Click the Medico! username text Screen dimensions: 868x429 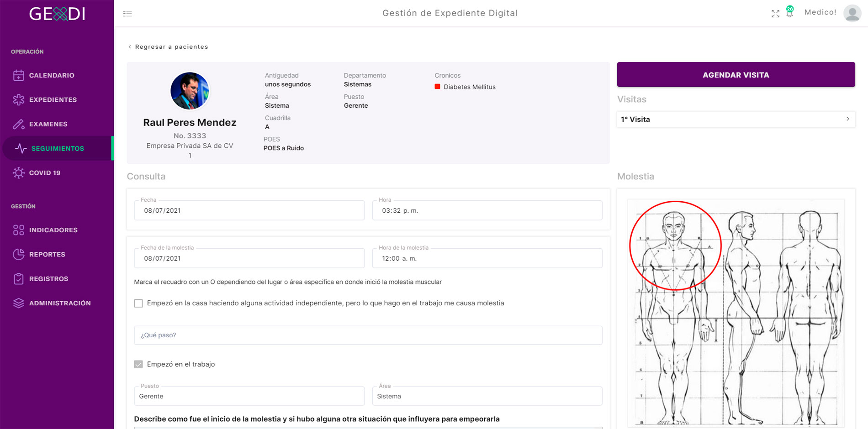[x=820, y=12]
